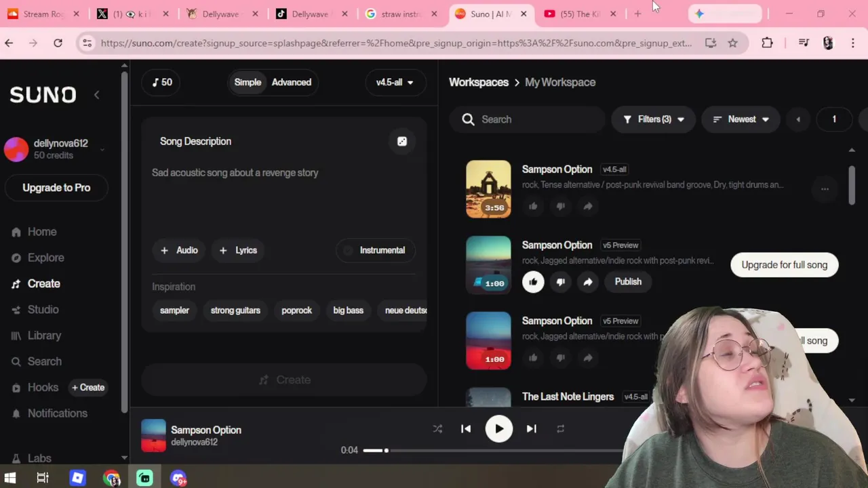Open Task View on the taskbar

click(43, 479)
